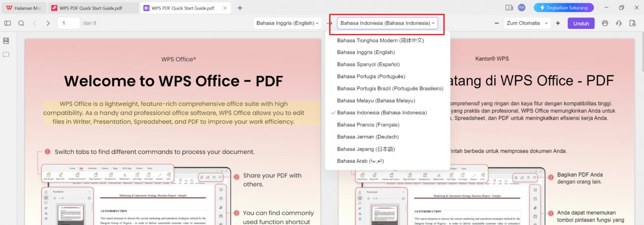
Task: Open the user account avatar
Action: tap(522, 7)
